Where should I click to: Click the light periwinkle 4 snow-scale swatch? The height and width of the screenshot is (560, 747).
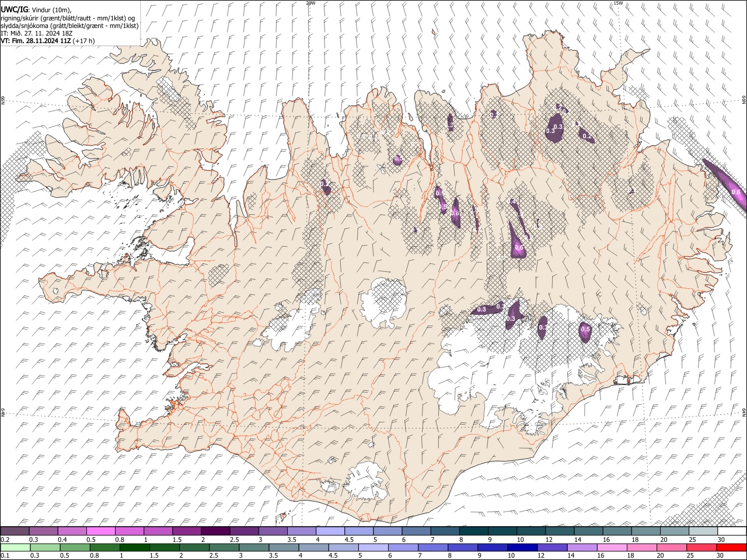(330, 531)
